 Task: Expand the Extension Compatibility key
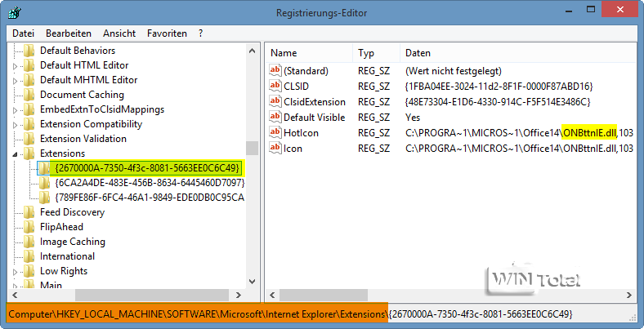(x=16, y=125)
